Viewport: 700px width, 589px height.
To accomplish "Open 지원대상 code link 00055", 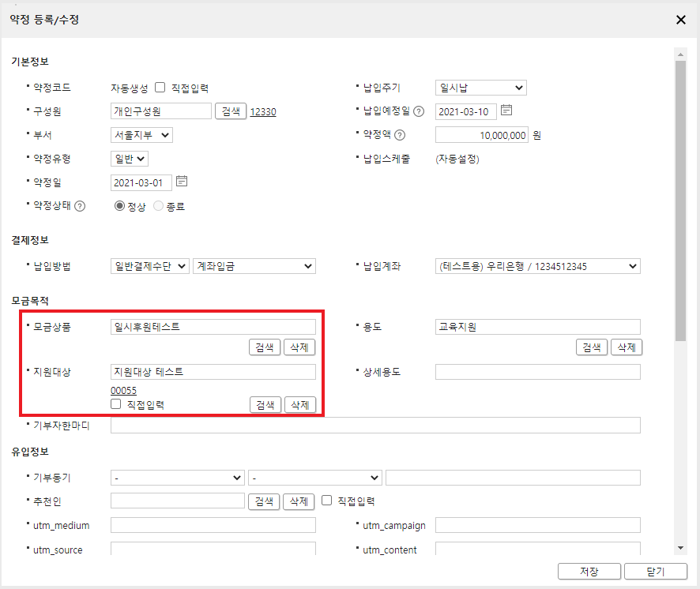I will (124, 391).
